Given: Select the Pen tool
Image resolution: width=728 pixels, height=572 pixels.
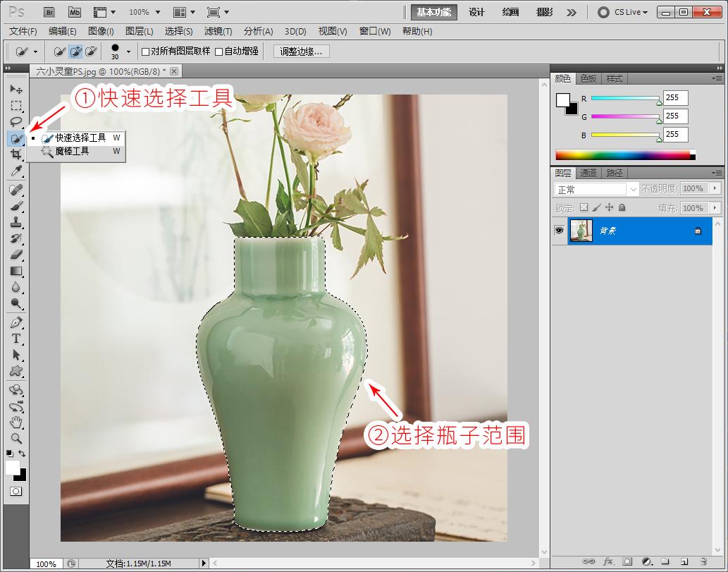Looking at the screenshot, I should point(16,322).
